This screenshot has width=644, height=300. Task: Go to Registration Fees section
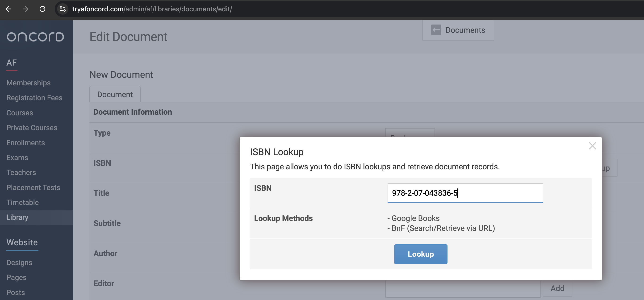point(34,98)
